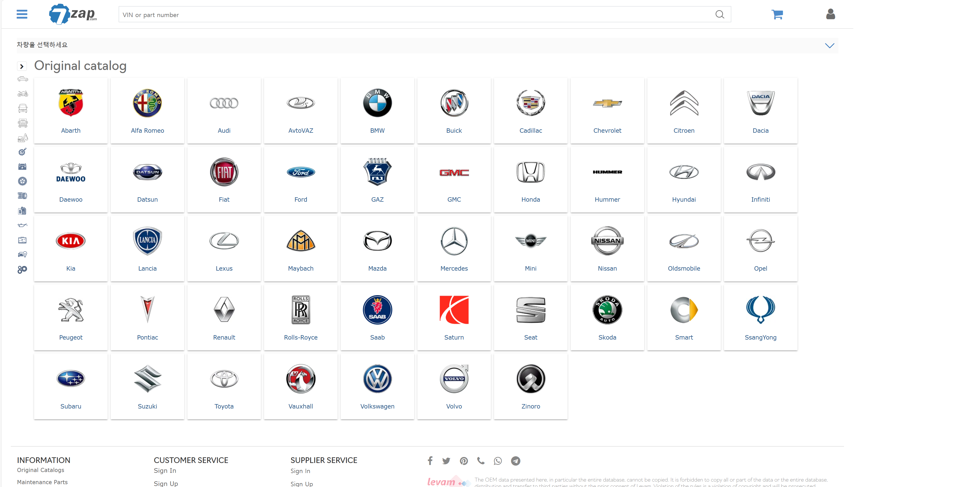Open the wheel rim category icon

click(x=22, y=181)
